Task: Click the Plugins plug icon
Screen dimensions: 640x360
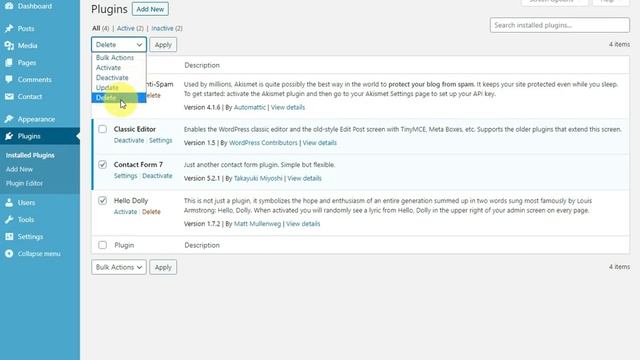Action: 9,136
